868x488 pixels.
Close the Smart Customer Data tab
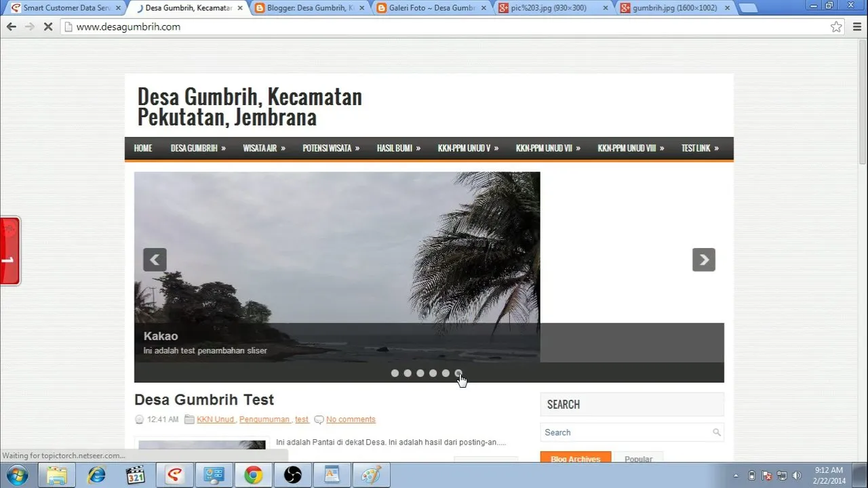(118, 8)
